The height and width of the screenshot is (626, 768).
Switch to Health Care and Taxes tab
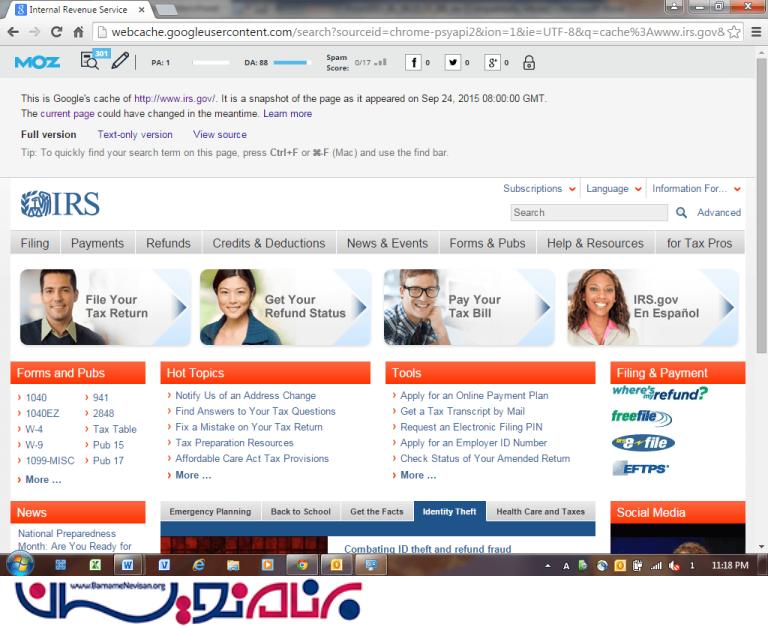click(540, 511)
